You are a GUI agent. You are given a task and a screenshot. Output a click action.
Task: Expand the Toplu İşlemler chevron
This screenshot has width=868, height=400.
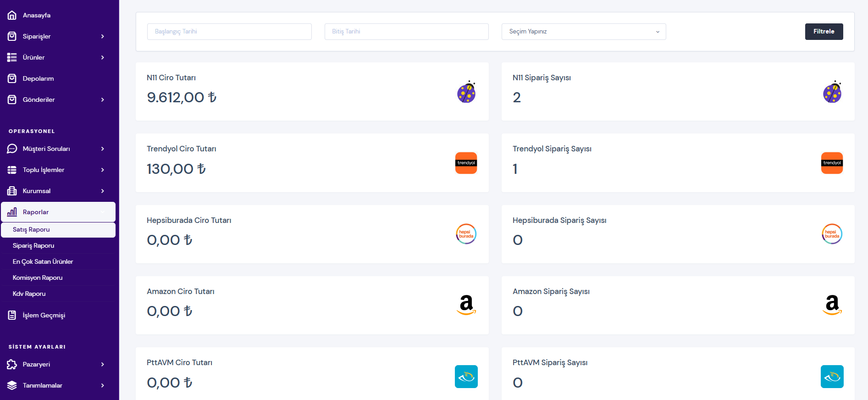[x=103, y=170]
